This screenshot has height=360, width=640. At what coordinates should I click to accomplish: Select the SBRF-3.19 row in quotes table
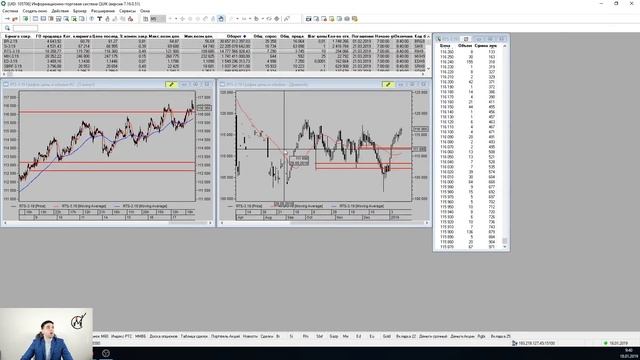[214, 66]
